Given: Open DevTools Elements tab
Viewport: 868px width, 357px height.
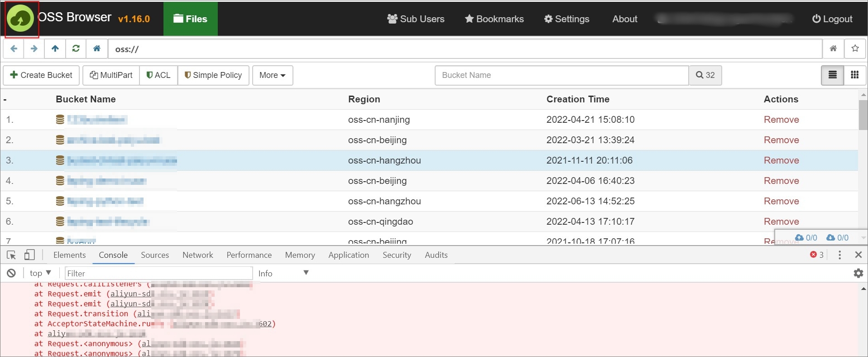Looking at the screenshot, I should tap(69, 255).
